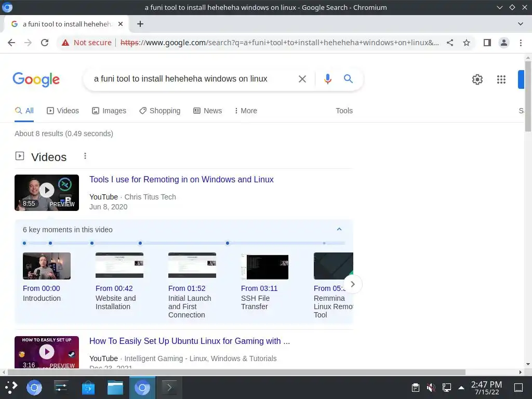The image size is (532, 399).
Task: Open System Settings from the taskbar
Action: (61, 388)
